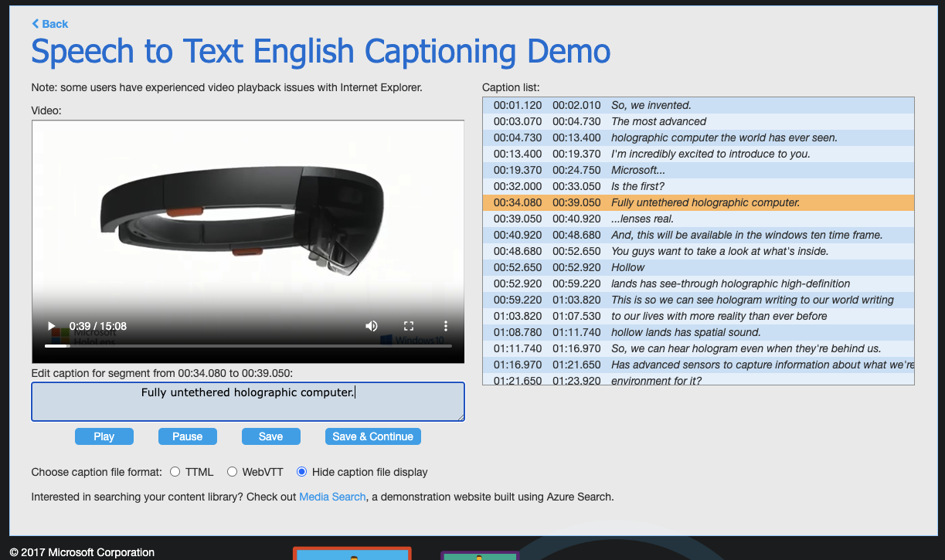Select the WebVTT caption format
The width and height of the screenshot is (945, 560).
click(232, 472)
